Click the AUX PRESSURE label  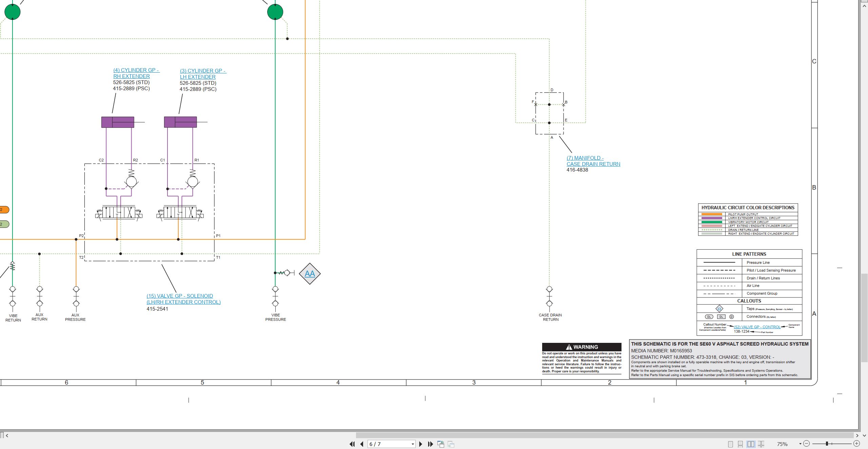point(75,317)
